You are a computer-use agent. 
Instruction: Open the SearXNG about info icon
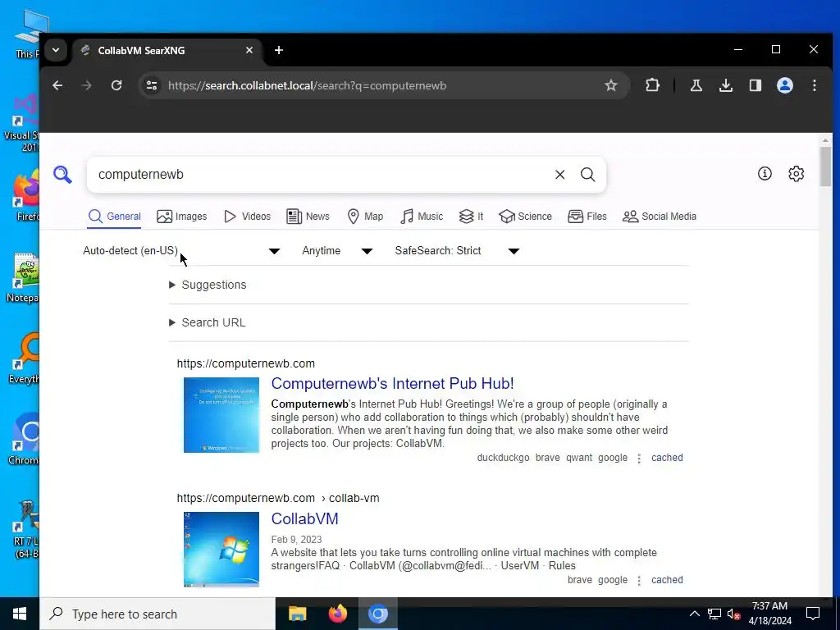click(x=765, y=174)
